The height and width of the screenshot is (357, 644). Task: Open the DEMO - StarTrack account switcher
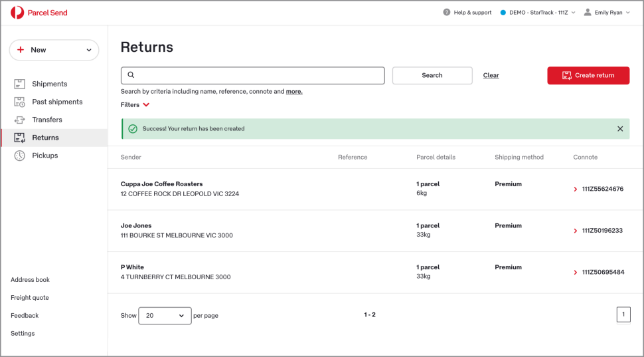pyautogui.click(x=538, y=13)
